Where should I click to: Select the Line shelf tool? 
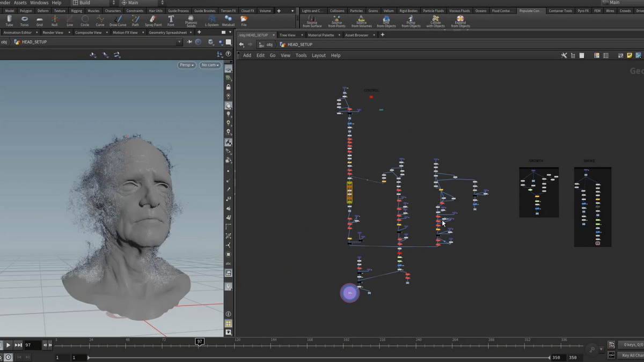[x=70, y=21]
